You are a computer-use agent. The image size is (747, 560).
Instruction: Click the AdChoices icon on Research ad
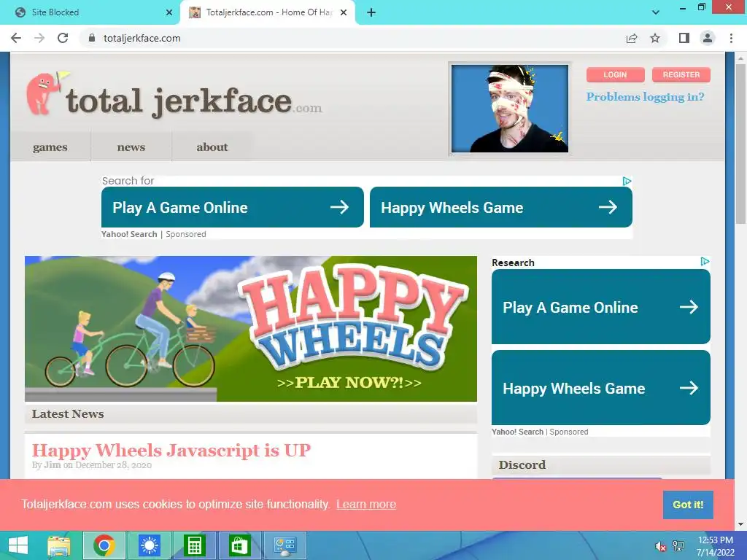point(705,262)
